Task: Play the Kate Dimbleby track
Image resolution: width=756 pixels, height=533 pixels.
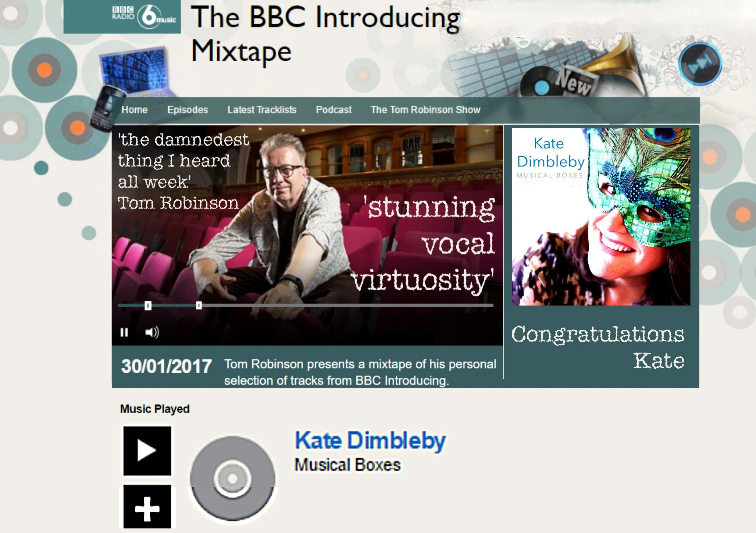Action: (x=147, y=451)
